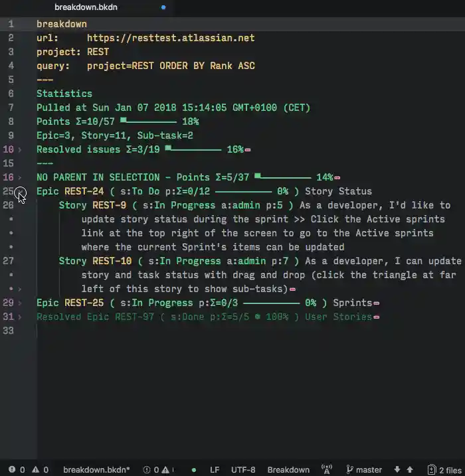The height and width of the screenshot is (476, 465).
Task: Open the UTF-8 encoding selector
Action: click(243, 469)
